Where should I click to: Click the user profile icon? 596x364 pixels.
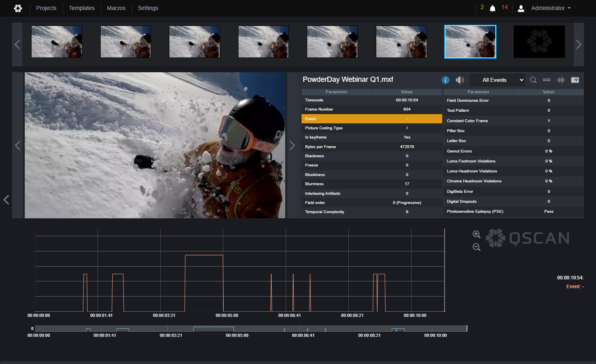pyautogui.click(x=521, y=8)
